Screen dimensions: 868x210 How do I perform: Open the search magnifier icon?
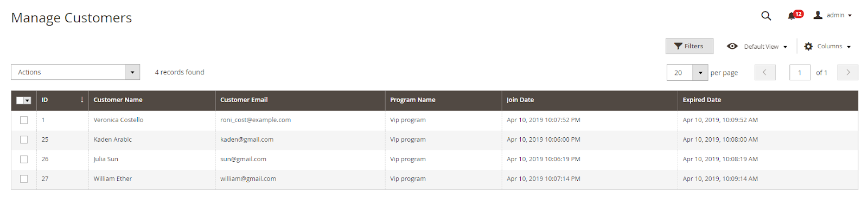(x=765, y=16)
